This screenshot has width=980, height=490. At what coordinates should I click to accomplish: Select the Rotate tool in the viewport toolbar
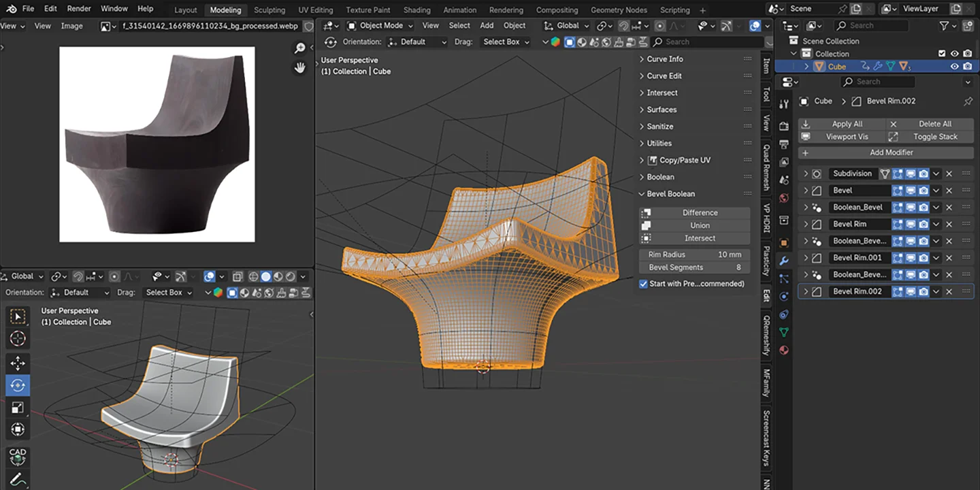tap(18, 385)
